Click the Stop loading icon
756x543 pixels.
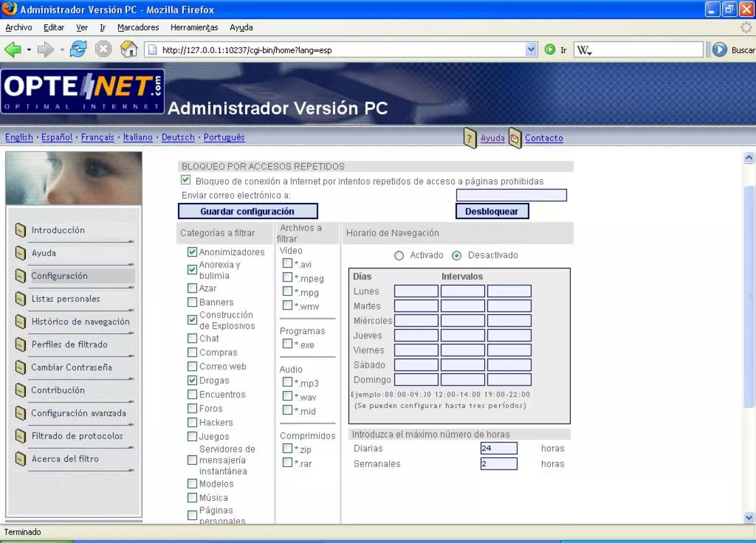[103, 49]
